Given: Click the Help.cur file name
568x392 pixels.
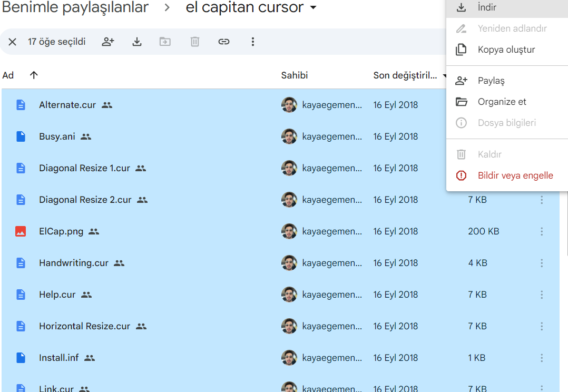Looking at the screenshot, I should tap(57, 295).
